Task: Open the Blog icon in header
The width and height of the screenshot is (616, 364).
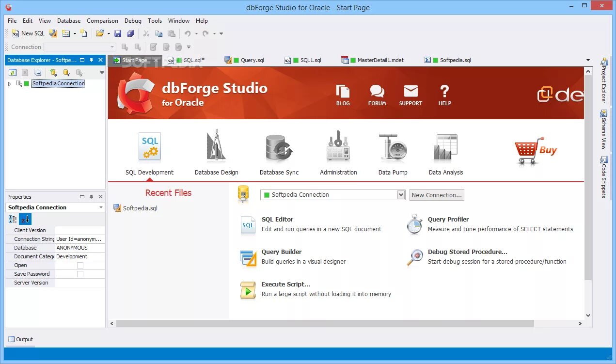Action: coord(343,95)
